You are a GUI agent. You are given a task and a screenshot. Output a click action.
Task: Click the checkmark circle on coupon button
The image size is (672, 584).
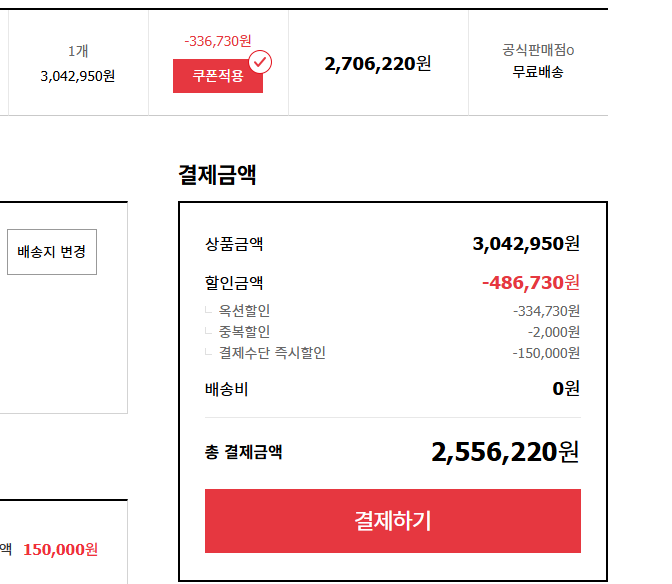(260, 62)
